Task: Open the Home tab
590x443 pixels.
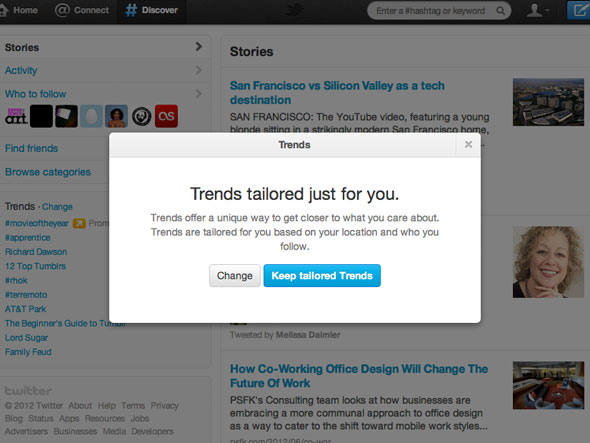Action: pos(19,10)
